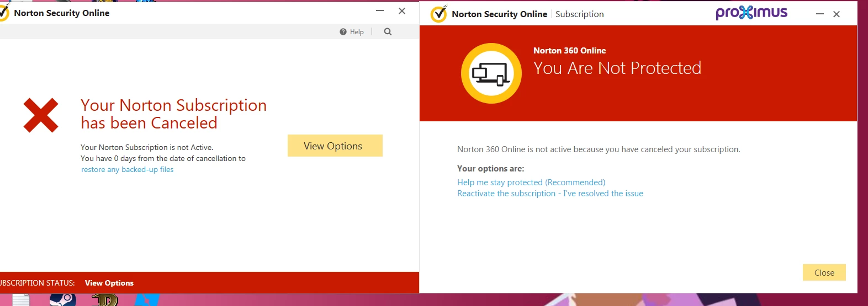Click the red X canceled status icon

(x=41, y=115)
